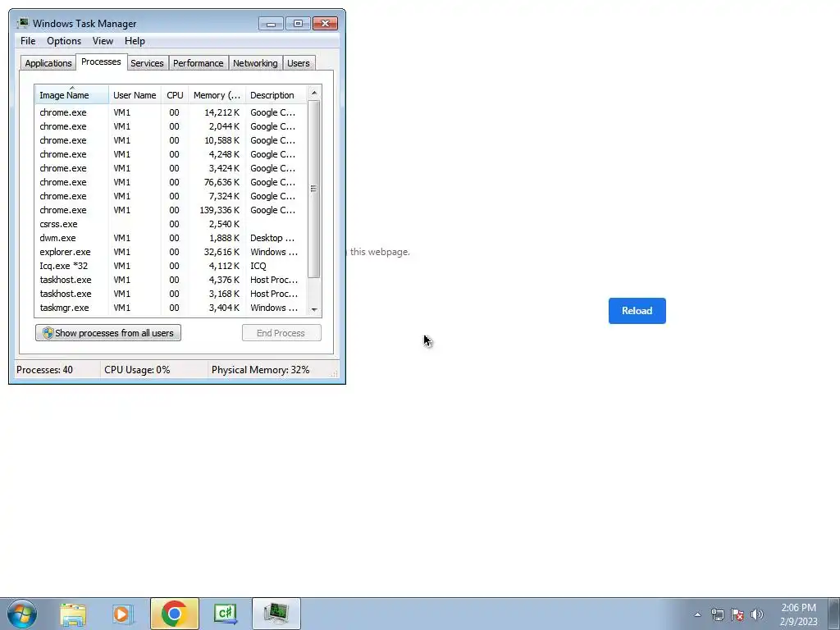The image size is (840, 630).
Task: Open the C# application taskbar icon
Action: 225,614
